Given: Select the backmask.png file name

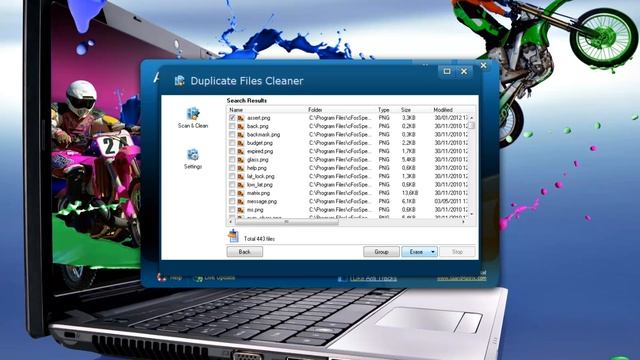Looking at the screenshot, I should [263, 135].
